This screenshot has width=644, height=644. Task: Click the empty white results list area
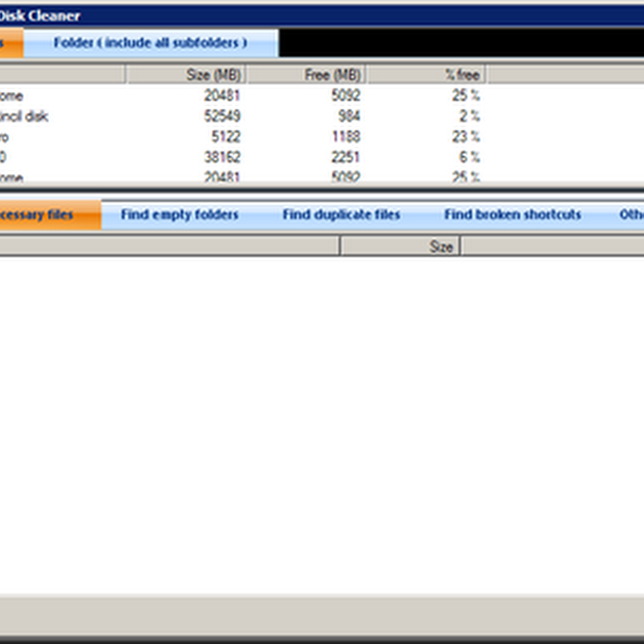click(322, 419)
